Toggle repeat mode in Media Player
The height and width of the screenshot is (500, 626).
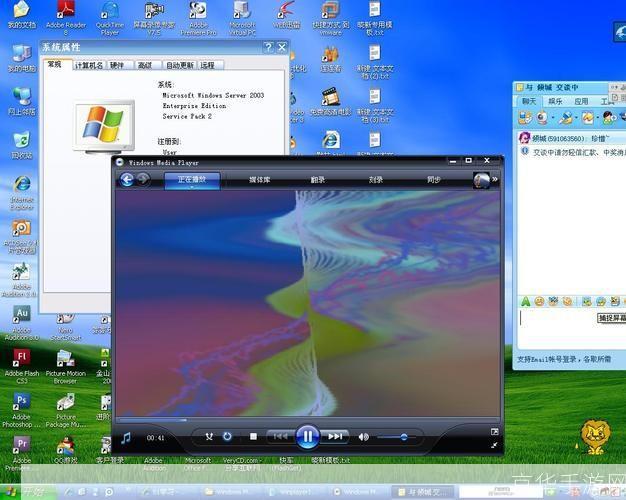tap(227, 437)
